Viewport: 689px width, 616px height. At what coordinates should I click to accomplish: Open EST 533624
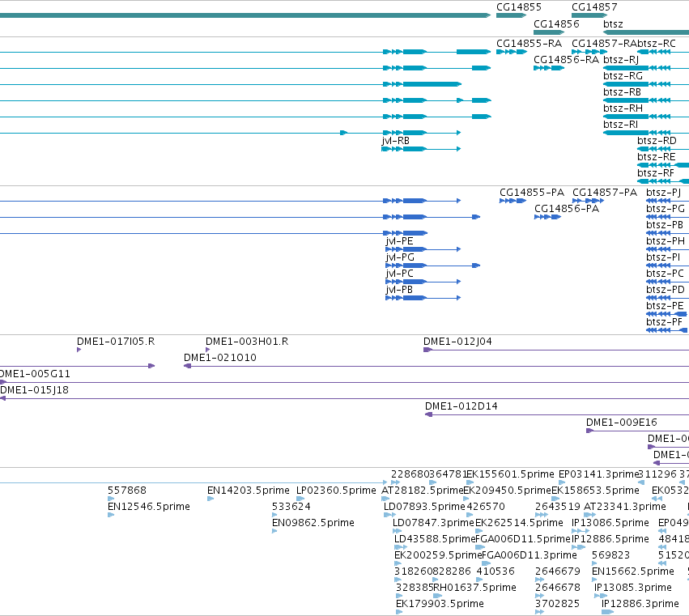tap(291, 507)
